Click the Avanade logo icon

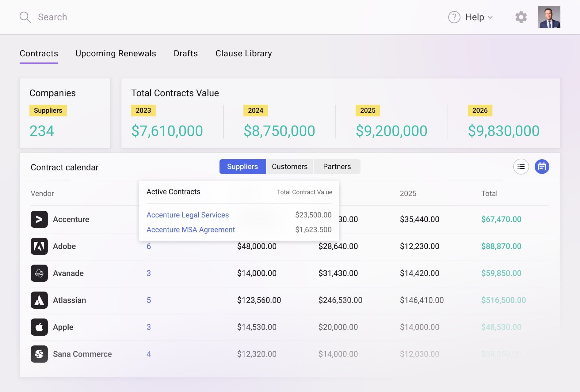(x=39, y=273)
